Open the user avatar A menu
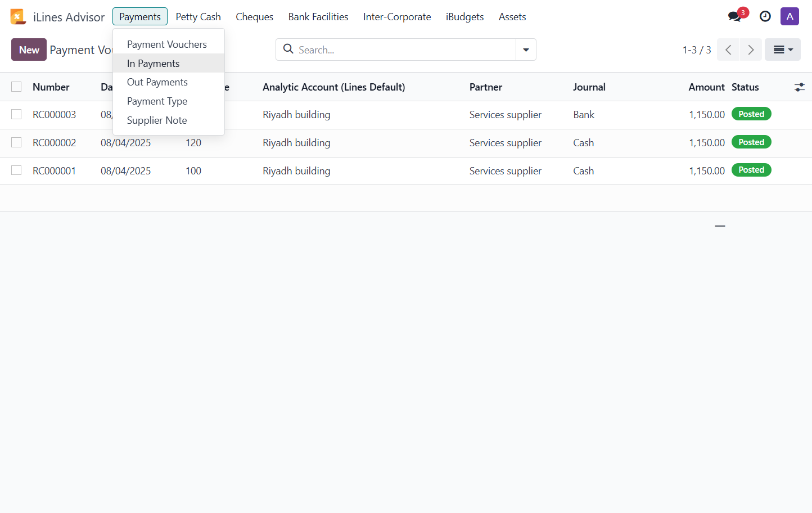This screenshot has width=812, height=513. [790, 16]
